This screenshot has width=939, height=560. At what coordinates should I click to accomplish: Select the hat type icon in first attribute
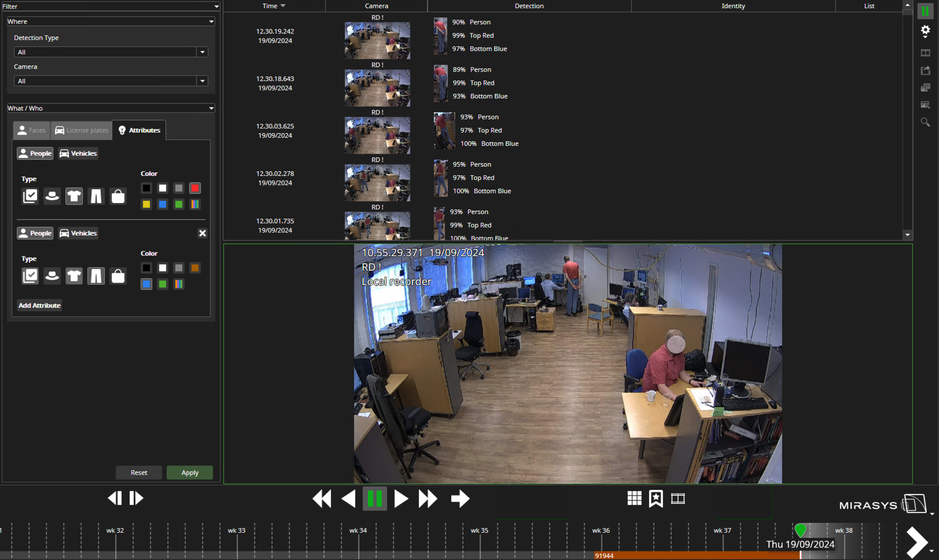(x=52, y=196)
